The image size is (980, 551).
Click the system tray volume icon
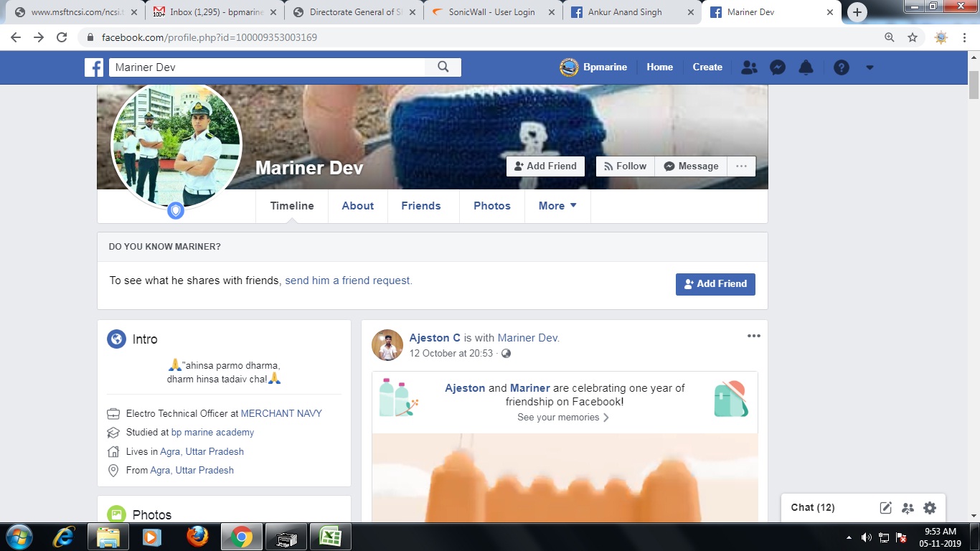coord(867,537)
